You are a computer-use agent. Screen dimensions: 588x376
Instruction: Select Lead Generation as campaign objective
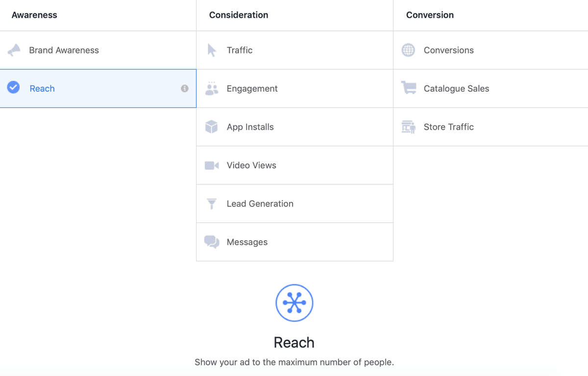click(x=260, y=204)
